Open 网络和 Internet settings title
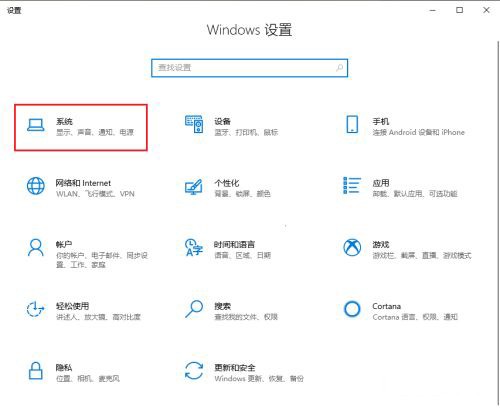 [x=83, y=183]
